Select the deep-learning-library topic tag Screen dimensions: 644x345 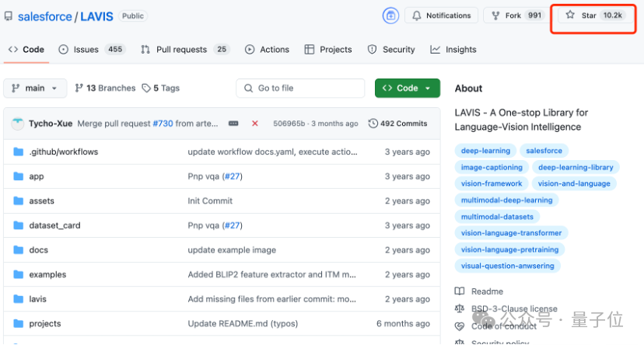576,167
